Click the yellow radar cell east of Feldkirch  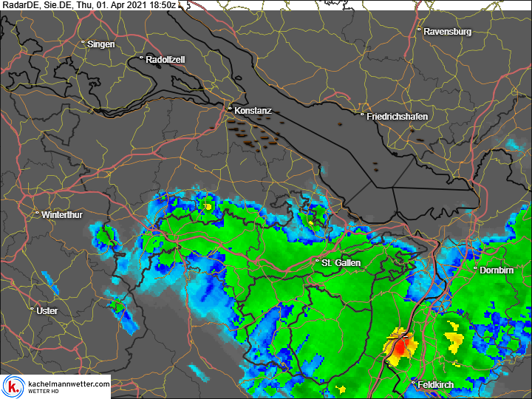tap(454, 341)
